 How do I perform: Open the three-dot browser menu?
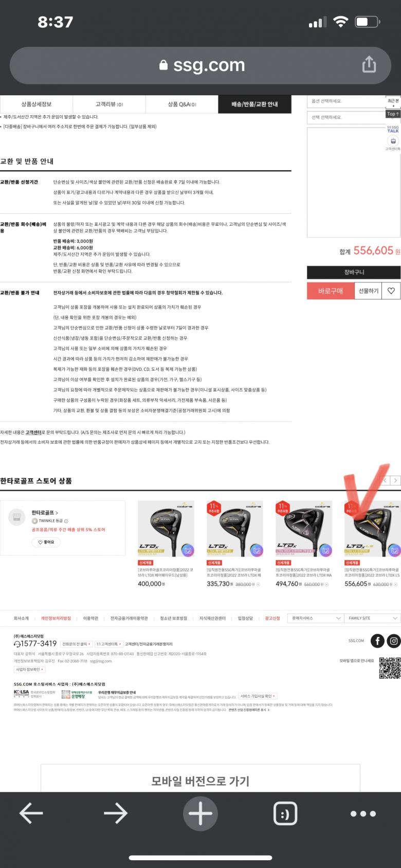point(363,813)
